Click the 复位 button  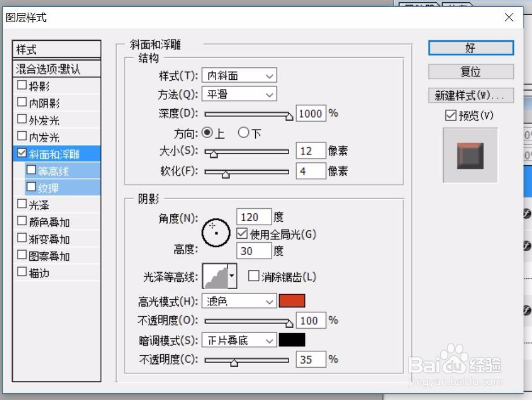tap(470, 71)
